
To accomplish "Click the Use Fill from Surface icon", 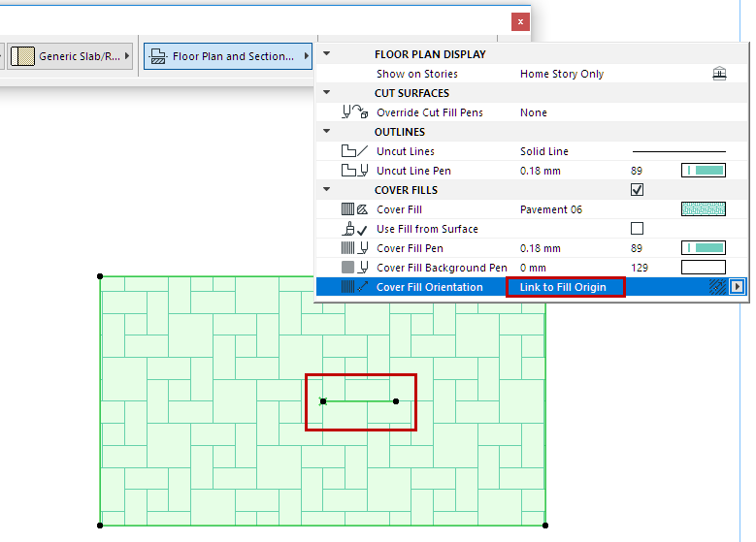I will pos(354,229).
